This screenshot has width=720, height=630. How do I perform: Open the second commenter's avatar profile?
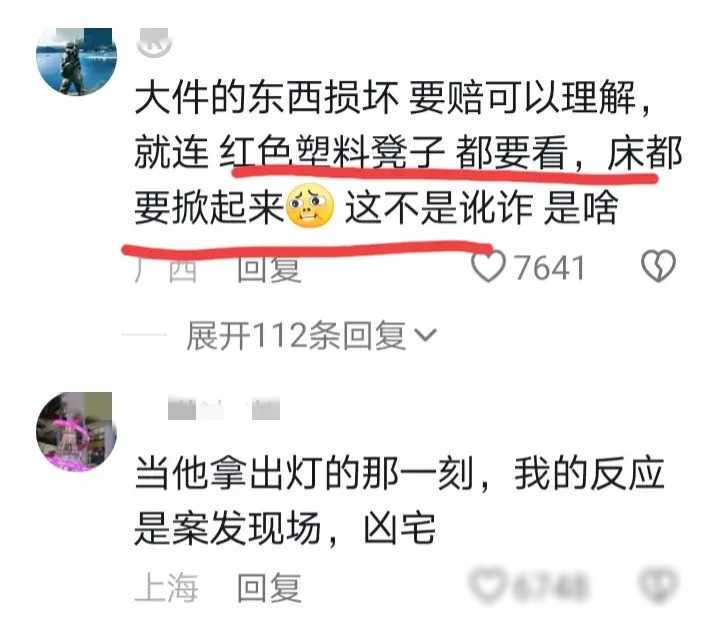[x=76, y=432]
